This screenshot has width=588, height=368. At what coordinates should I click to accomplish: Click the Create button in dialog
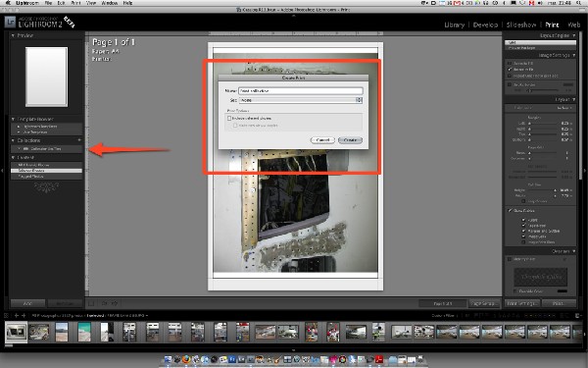(350, 140)
